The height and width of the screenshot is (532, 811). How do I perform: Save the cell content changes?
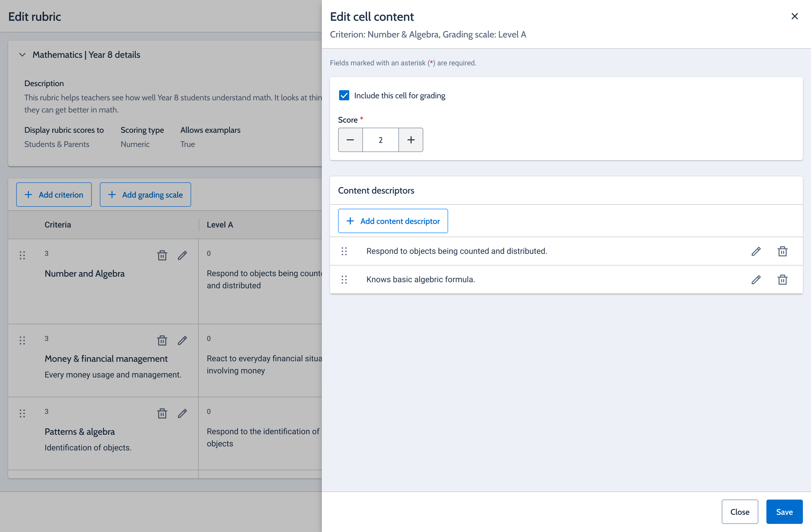(784, 511)
